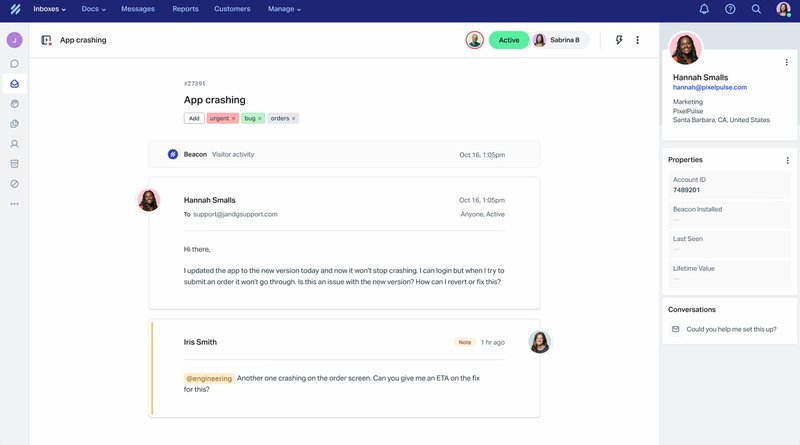Open the Inboxes dropdown menu
This screenshot has width=800, height=445.
tap(49, 9)
